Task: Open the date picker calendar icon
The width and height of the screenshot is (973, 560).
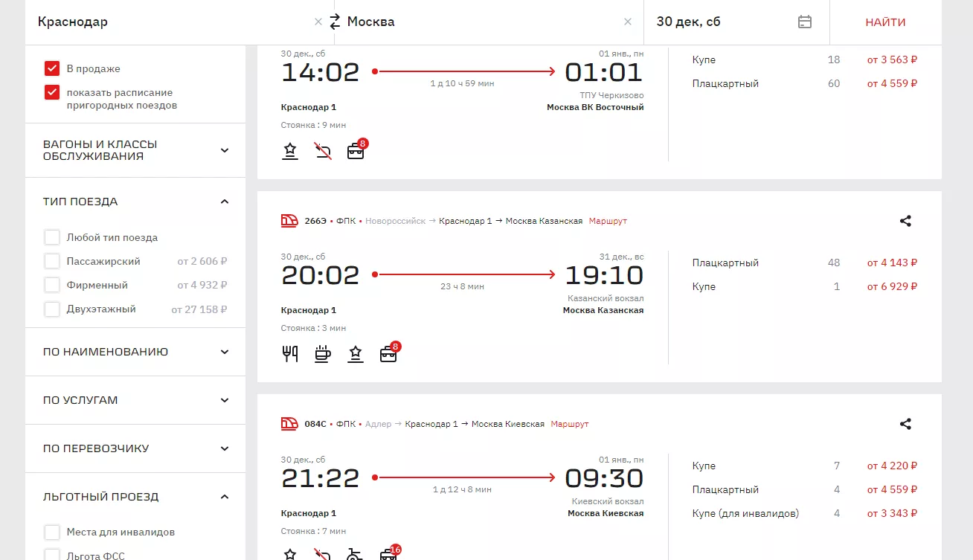Action: pos(804,22)
